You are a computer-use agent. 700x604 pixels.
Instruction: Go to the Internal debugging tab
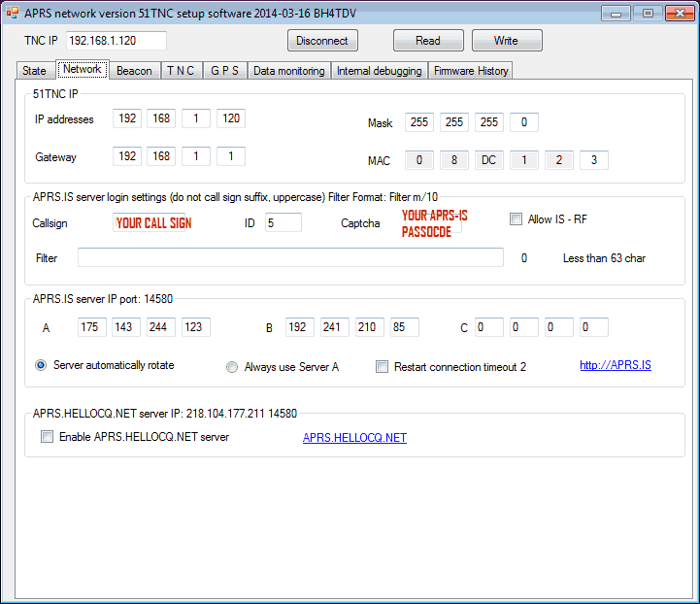click(x=379, y=71)
